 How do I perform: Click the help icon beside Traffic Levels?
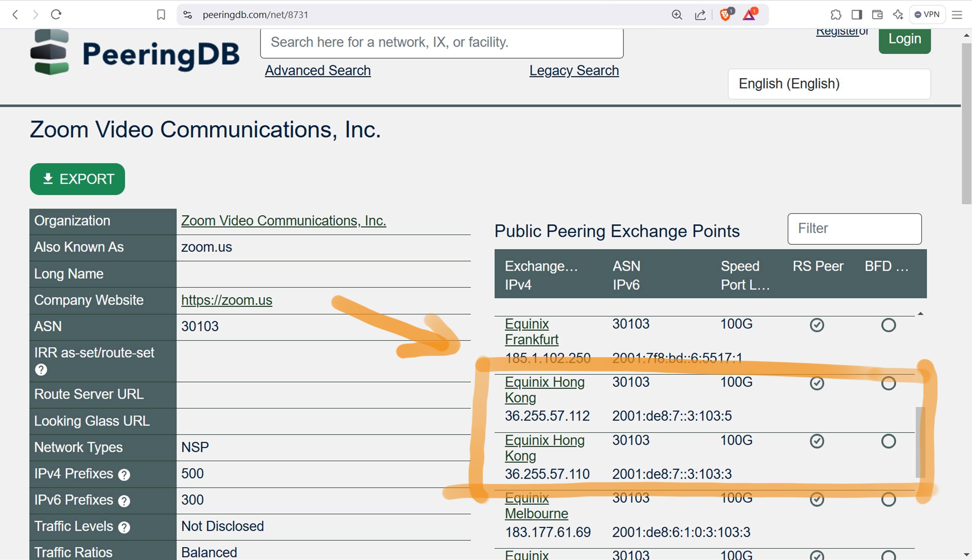pos(124,527)
